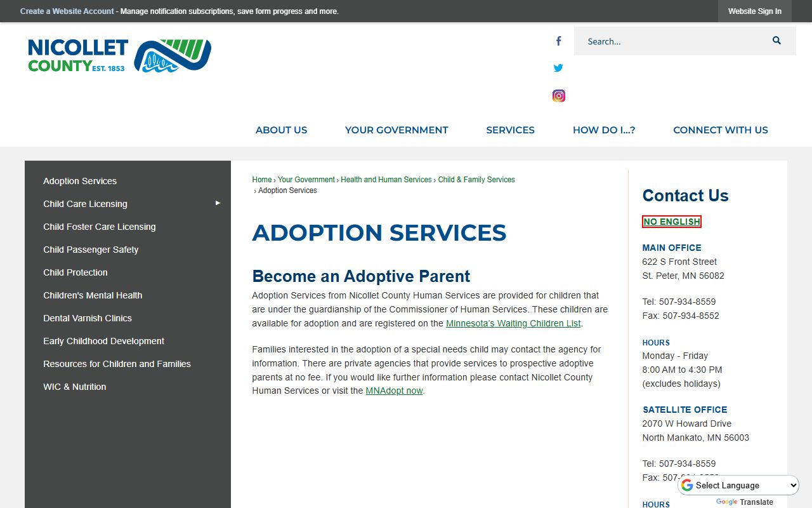Click the North Mankato, MN 56003 text
Image resolution: width=812 pixels, height=508 pixels.
click(x=696, y=438)
